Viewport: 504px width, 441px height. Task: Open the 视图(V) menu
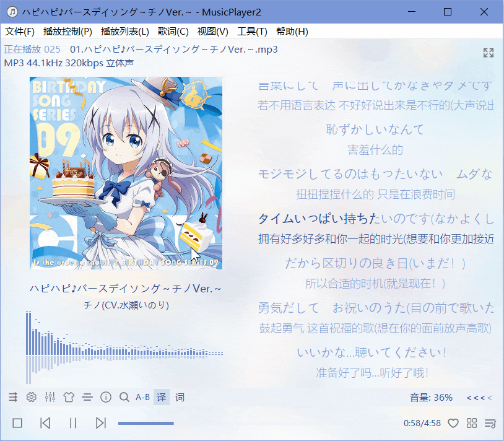point(213,31)
